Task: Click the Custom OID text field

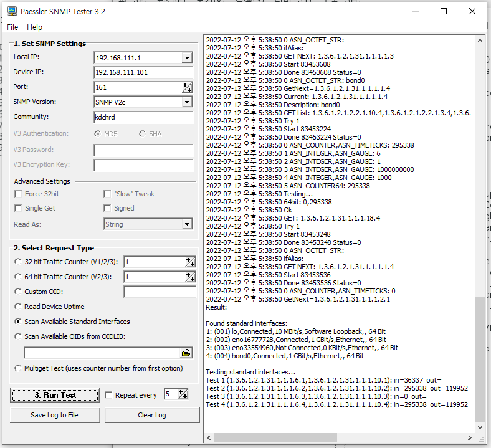Action: 160,292
